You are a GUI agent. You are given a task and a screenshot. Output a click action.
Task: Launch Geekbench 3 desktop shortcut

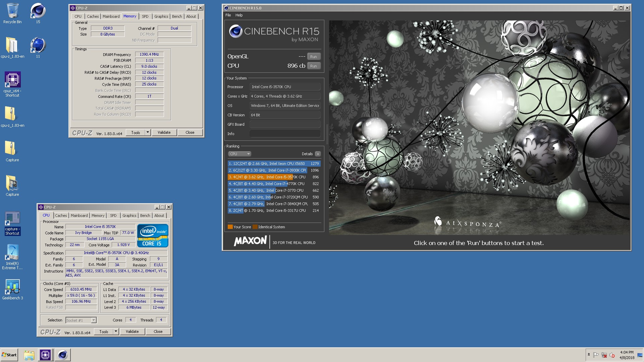click(x=12, y=290)
